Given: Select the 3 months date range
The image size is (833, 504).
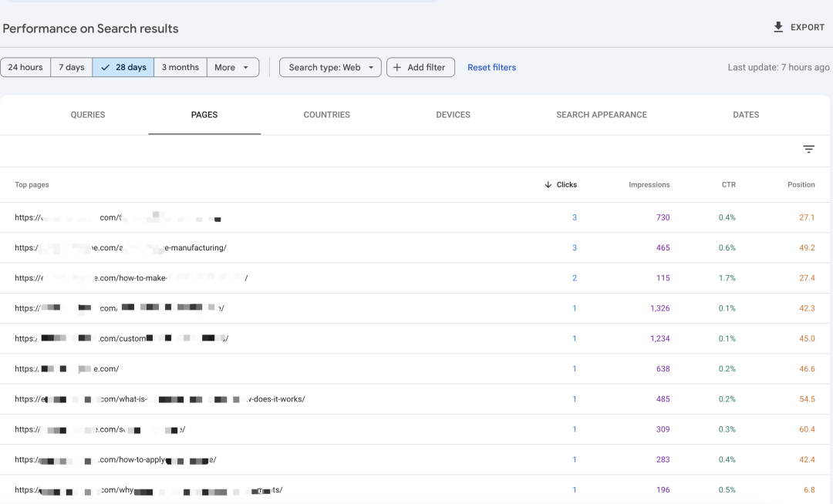Looking at the screenshot, I should point(180,67).
